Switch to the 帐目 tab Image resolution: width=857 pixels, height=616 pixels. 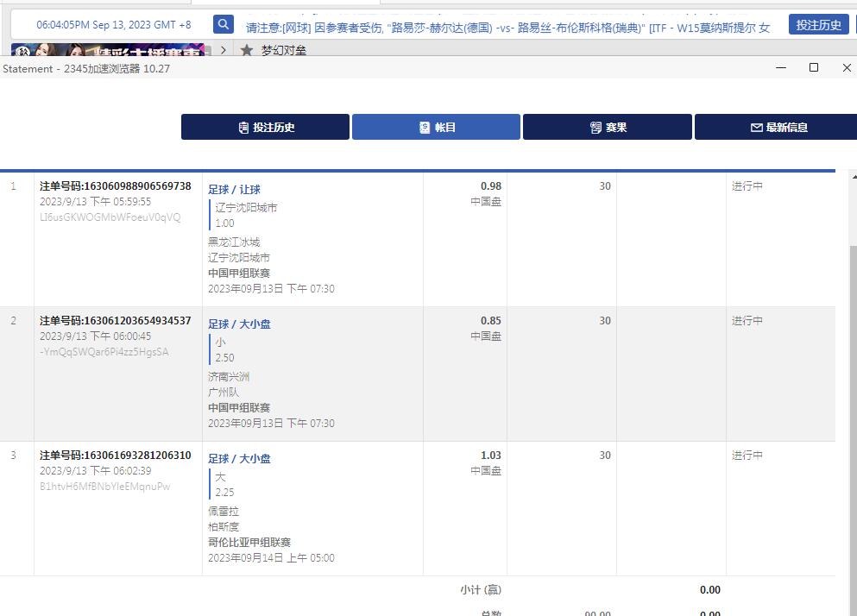(x=436, y=127)
